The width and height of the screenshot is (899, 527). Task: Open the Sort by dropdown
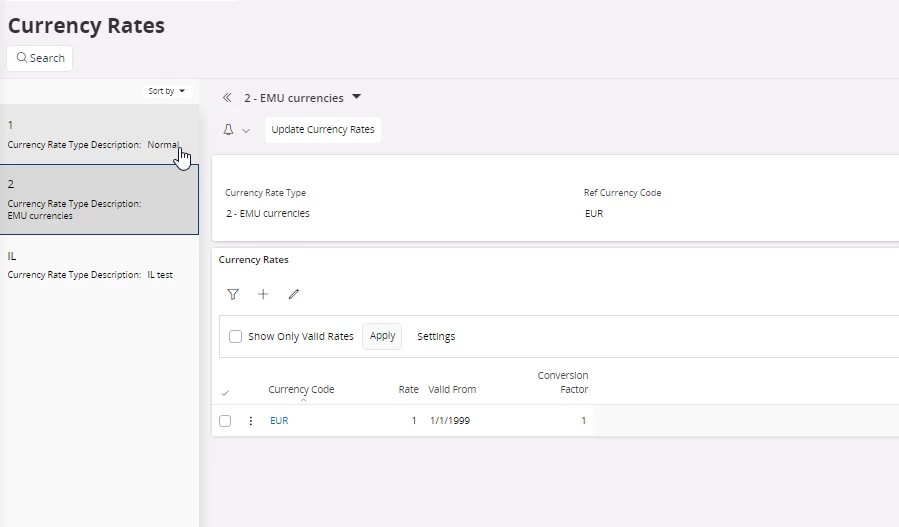point(167,91)
